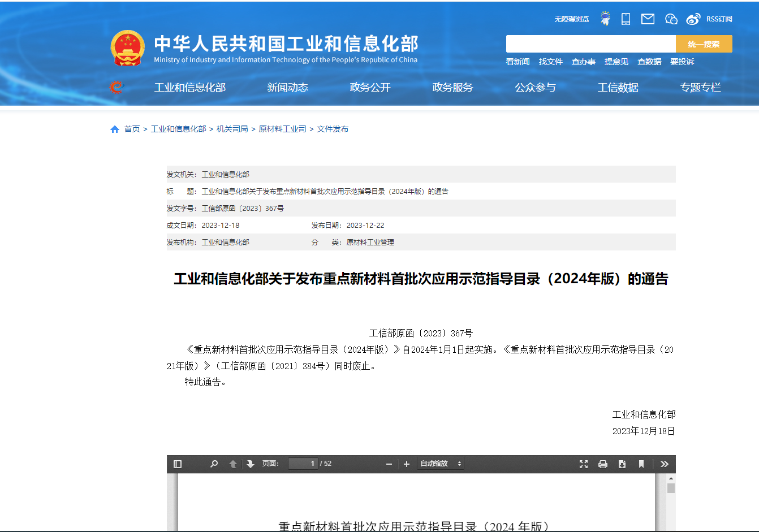Open the 查办事 quick link

(584, 62)
